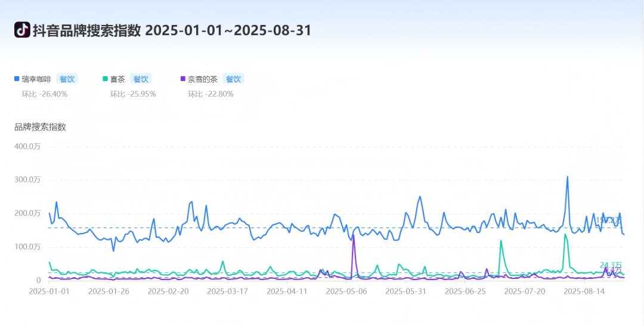Screen dimensions: 644x326
Task: Click the title 抖音品牌搜索指数 2025-01-01~2025-08-31
Action: [x=172, y=30]
